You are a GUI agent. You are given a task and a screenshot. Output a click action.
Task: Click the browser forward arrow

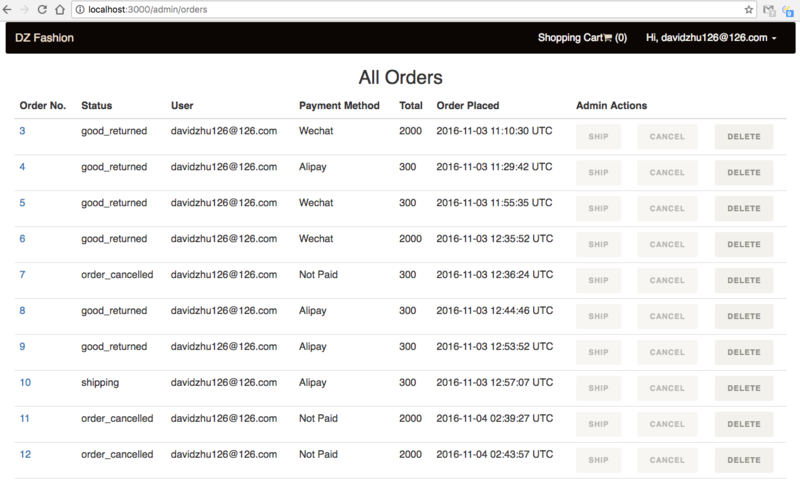pyautogui.click(x=24, y=10)
